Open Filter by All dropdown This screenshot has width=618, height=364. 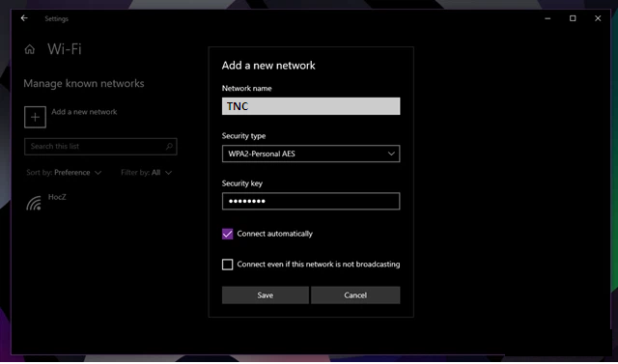point(146,173)
